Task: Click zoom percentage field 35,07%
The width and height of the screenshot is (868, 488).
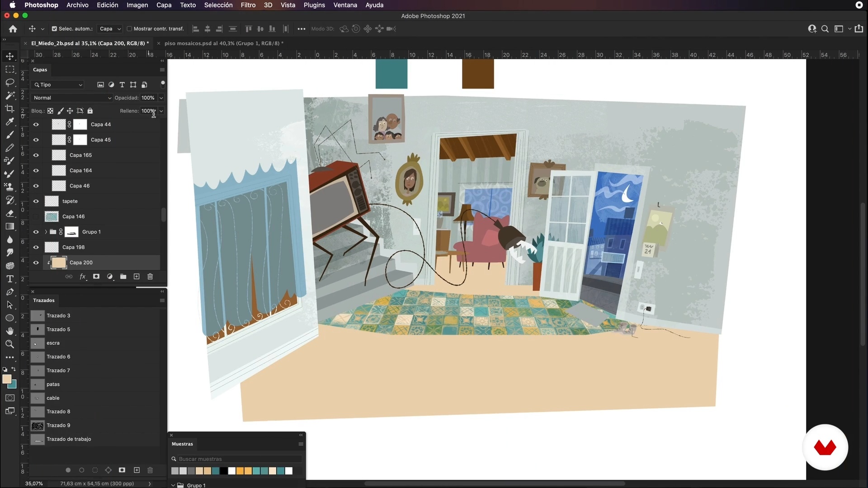Action: click(x=34, y=483)
